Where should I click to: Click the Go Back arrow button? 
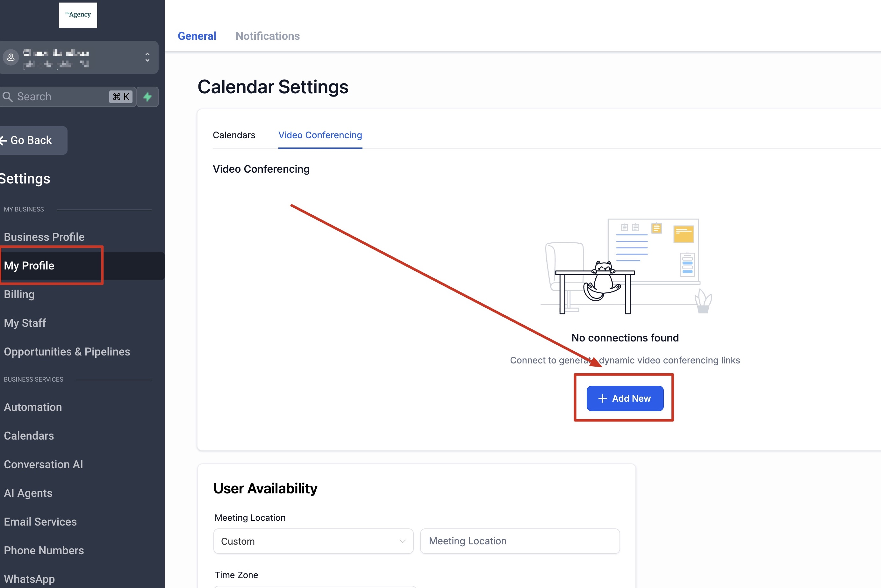click(x=31, y=140)
